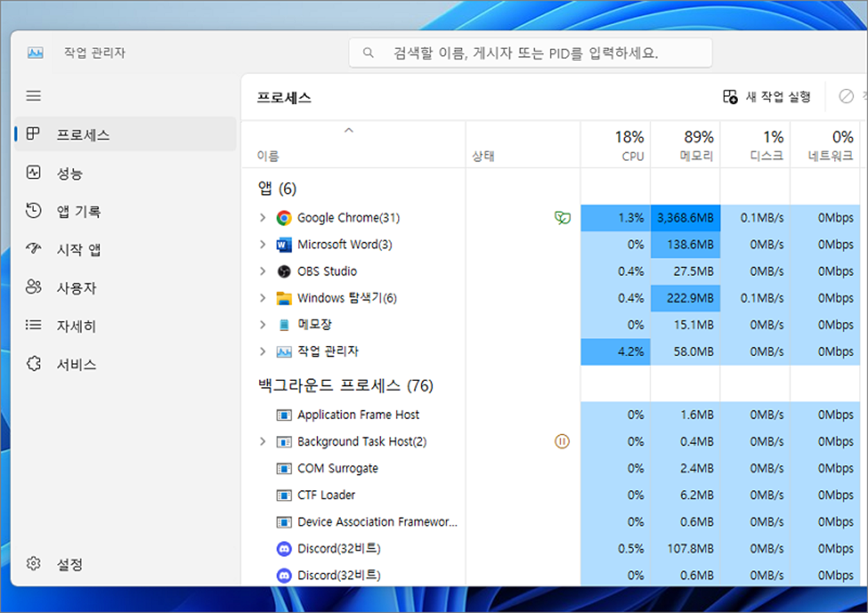
Task: Click the 작업 관리자 row icon
Action: click(x=284, y=352)
